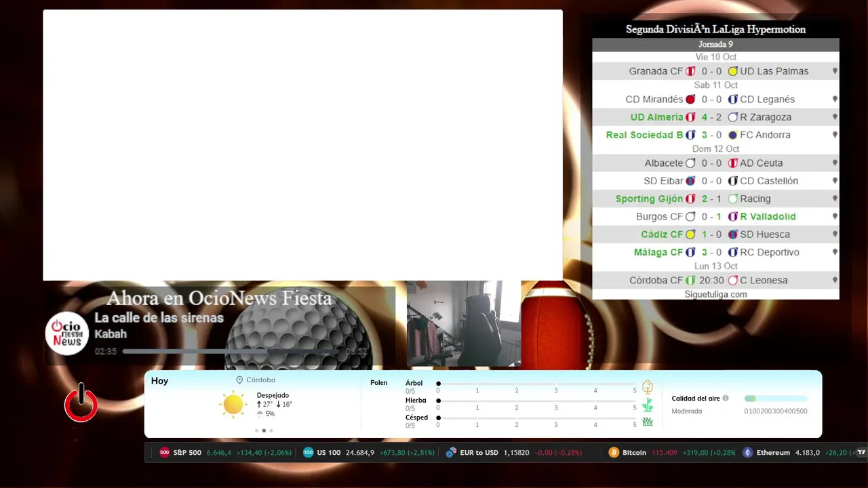This screenshot has width=868, height=488.
Task: Select third weather carousel dot
Action: point(271,430)
